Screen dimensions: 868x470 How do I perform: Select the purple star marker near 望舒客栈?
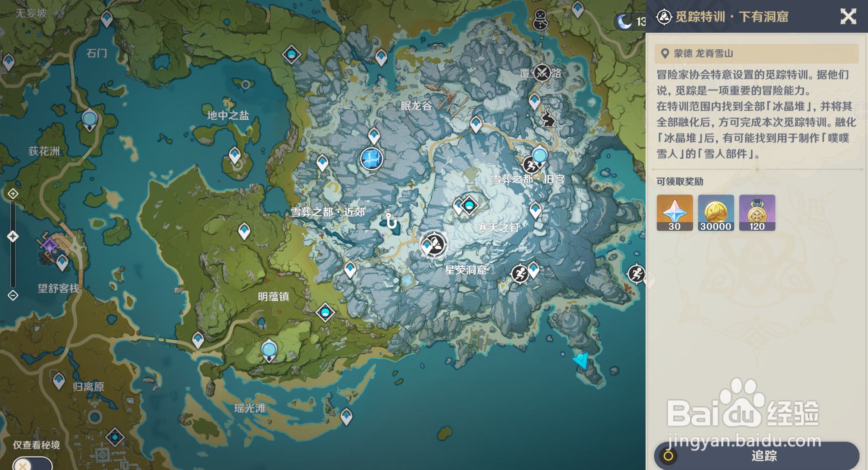[49, 245]
